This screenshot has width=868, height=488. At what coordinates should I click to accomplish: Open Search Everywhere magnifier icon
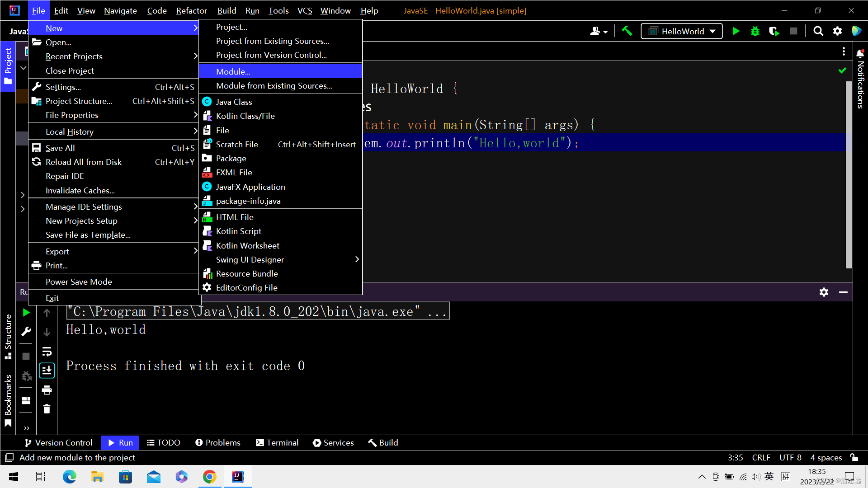818,31
